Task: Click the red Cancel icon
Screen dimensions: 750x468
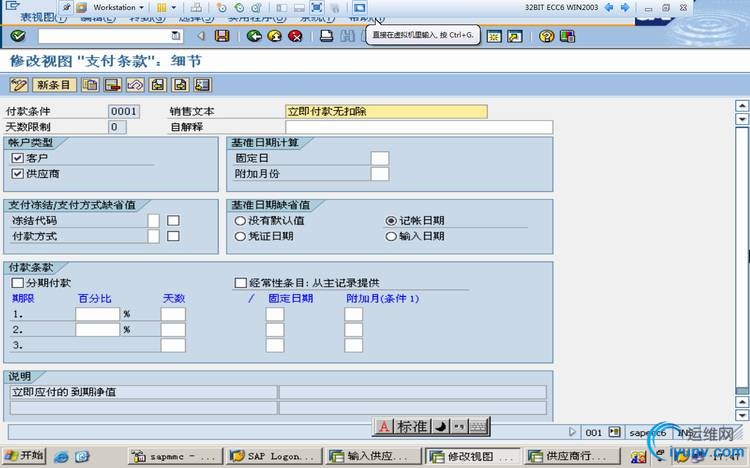Action: (x=295, y=36)
